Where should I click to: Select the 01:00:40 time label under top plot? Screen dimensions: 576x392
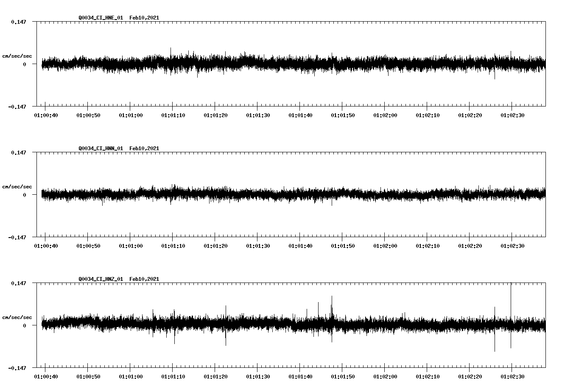point(46,114)
